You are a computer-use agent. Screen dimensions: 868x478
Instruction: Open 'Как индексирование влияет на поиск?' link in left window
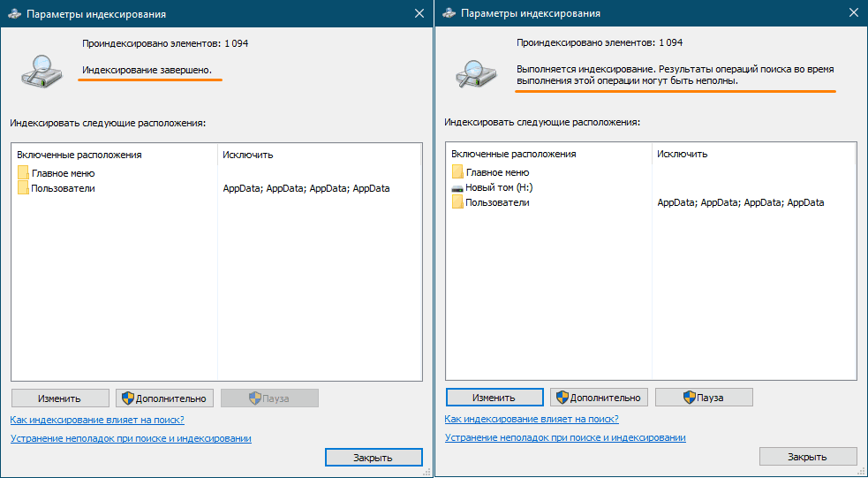[x=97, y=420]
